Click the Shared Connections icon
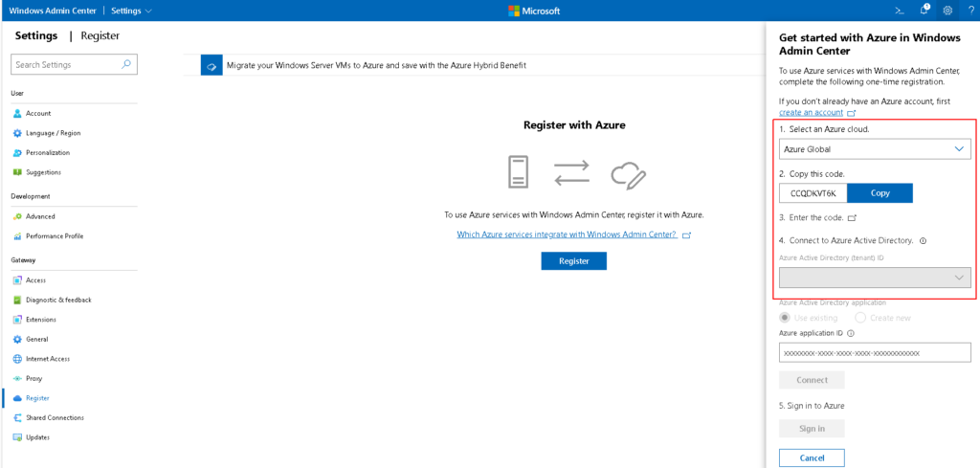The image size is (980, 468). [17, 417]
